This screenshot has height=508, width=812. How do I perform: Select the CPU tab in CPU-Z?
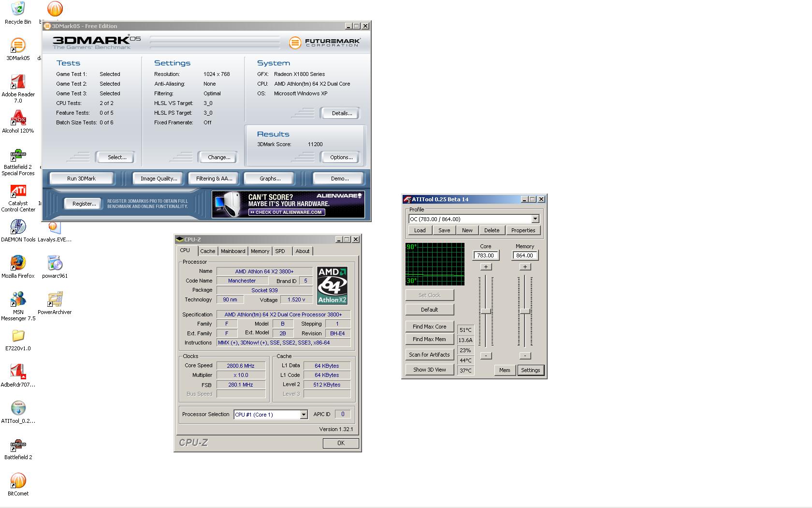185,250
